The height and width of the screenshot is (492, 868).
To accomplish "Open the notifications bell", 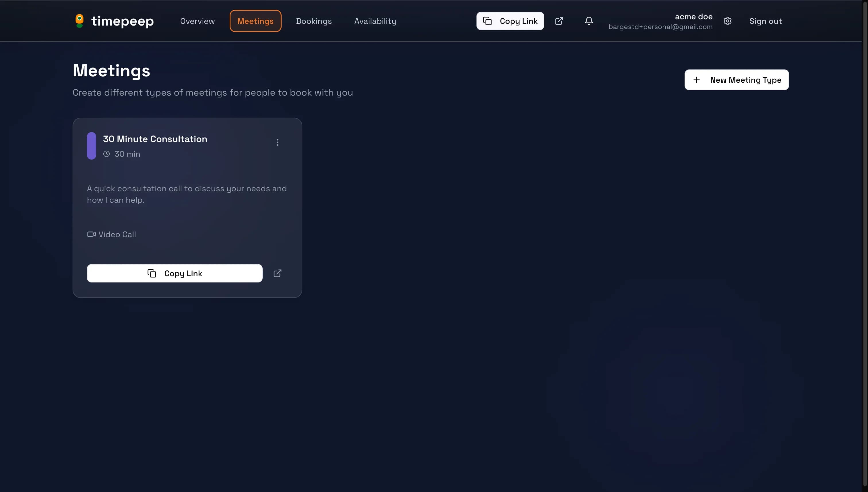I will pos(589,21).
